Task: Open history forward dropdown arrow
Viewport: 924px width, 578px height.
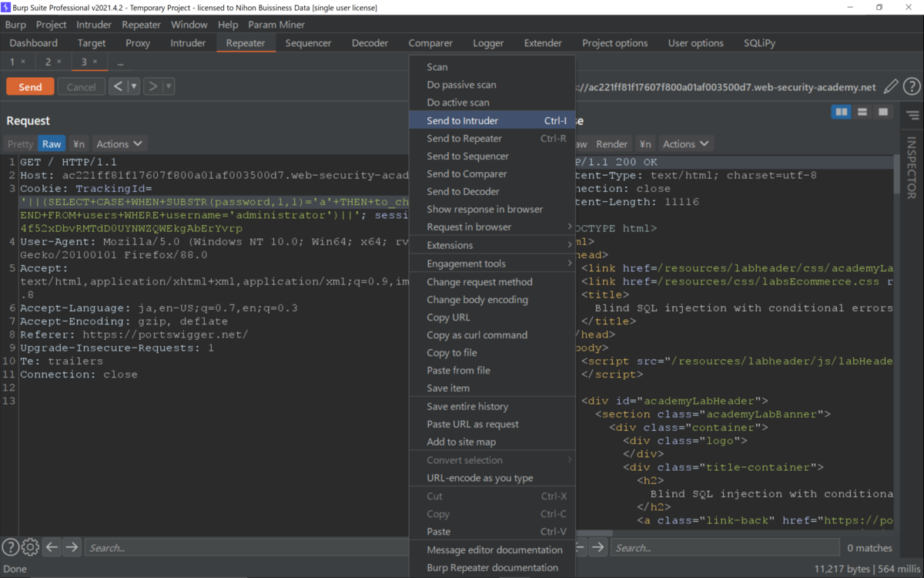Action: pyautogui.click(x=168, y=86)
